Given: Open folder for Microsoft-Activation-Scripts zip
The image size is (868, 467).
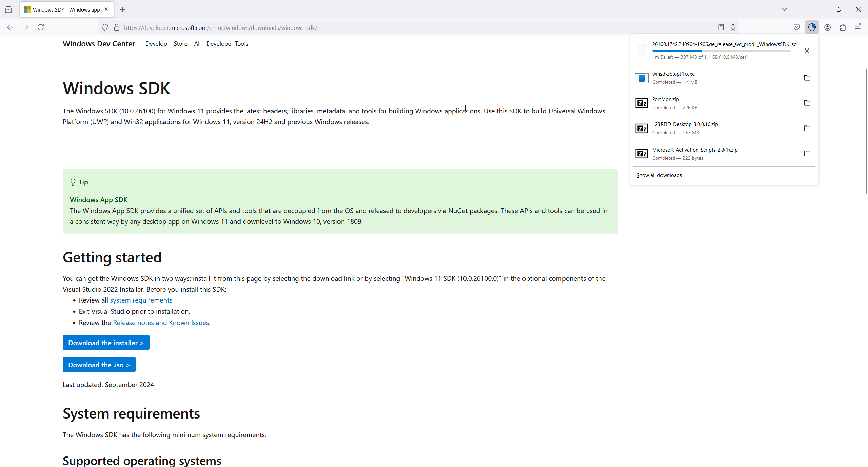Looking at the screenshot, I should pyautogui.click(x=807, y=154).
